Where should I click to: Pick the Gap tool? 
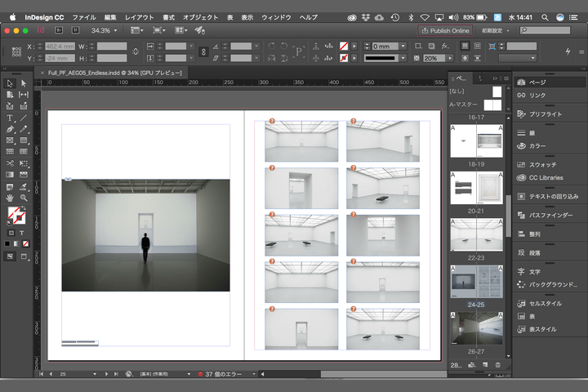click(24, 95)
